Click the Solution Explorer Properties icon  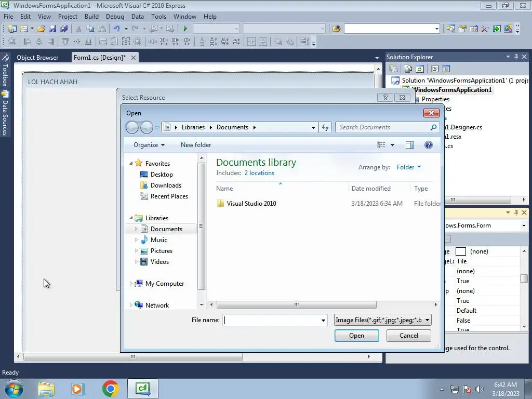pos(394,69)
